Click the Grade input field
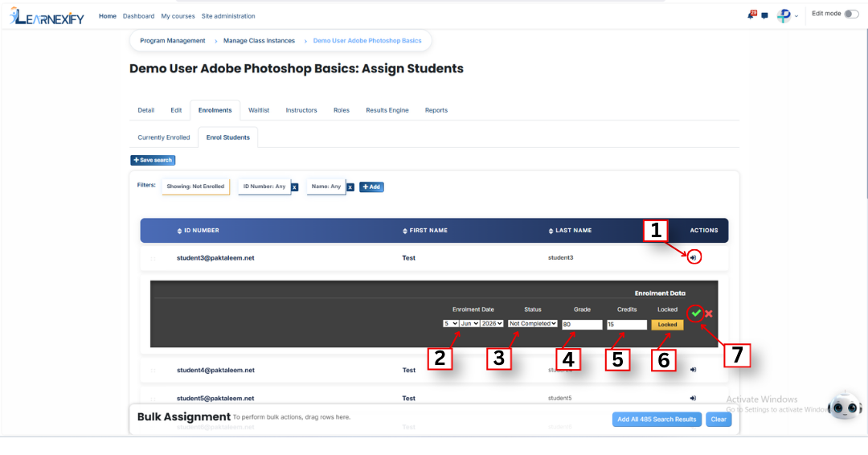This screenshot has width=868, height=455. point(582,325)
